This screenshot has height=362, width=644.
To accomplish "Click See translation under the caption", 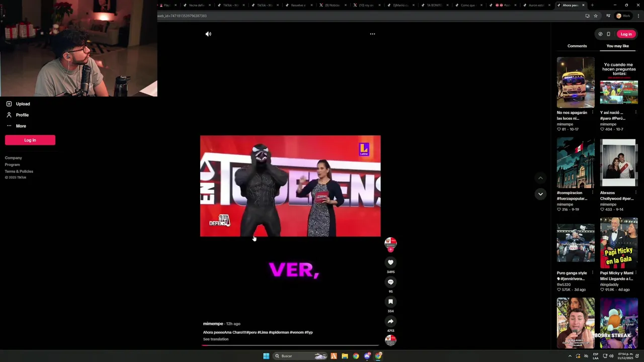I will 216,339.
